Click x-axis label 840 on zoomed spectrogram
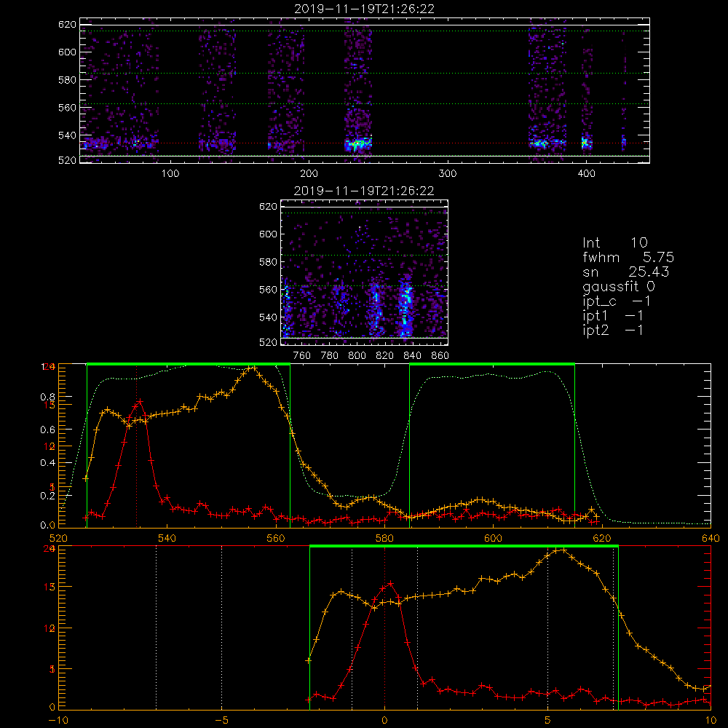Viewport: 728px width, 728px height. 412,356
